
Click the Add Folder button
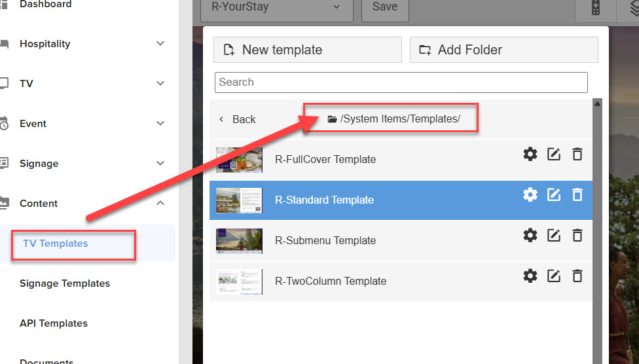point(503,50)
